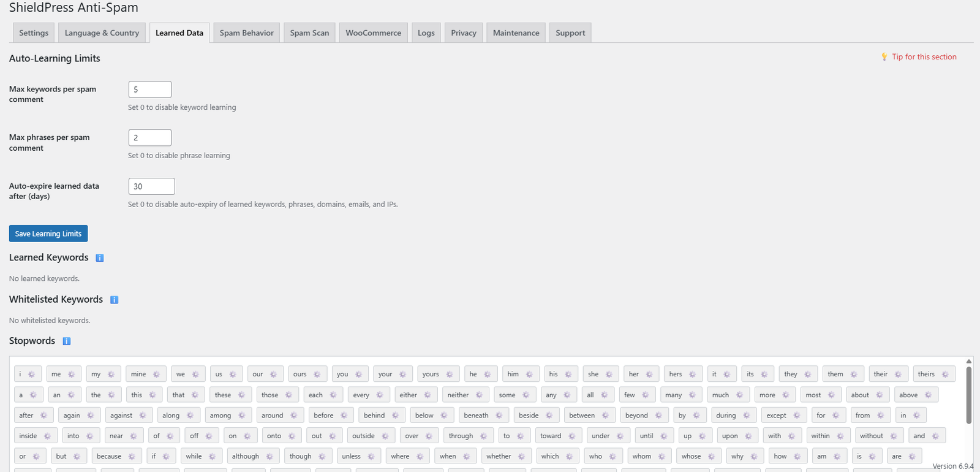Viewport: 980px width, 472px height.
Task: Click the icon beside stopword 'behind'
Action: point(395,416)
